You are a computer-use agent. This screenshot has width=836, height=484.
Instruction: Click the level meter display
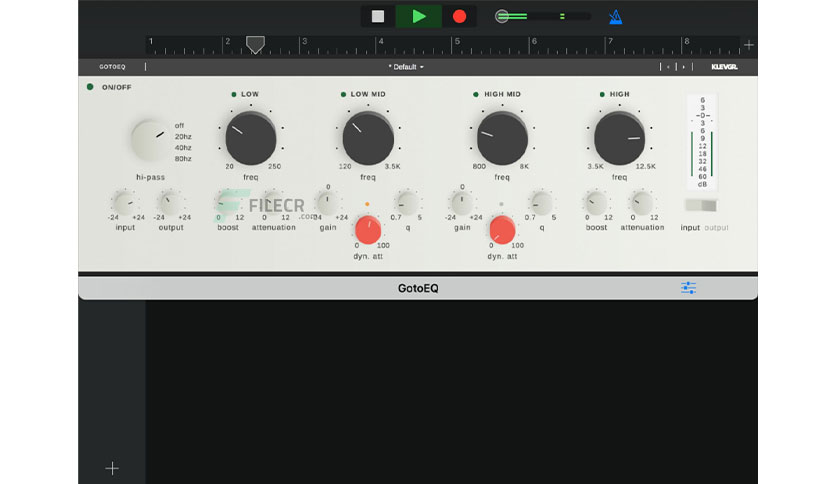coord(702,142)
